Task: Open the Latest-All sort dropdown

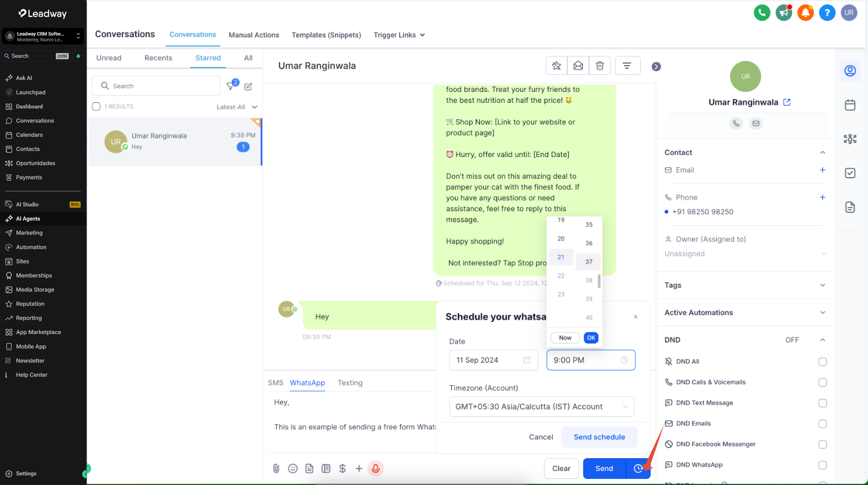Action: click(237, 107)
